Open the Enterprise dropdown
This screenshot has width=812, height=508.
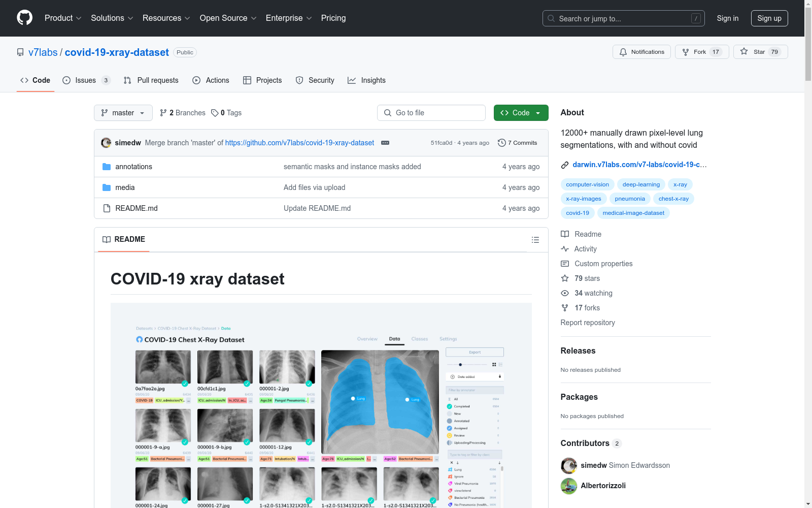(x=289, y=18)
